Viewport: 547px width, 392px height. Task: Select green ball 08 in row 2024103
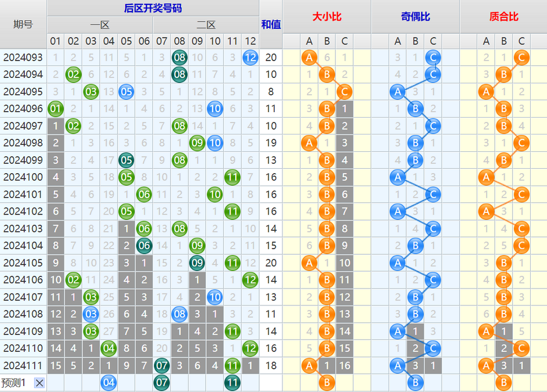(180, 229)
